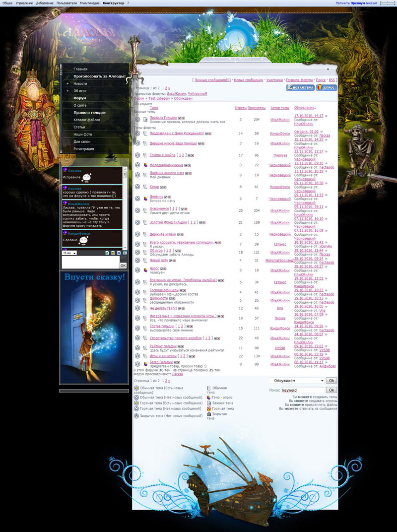Open the RSS link

[x=331, y=80]
